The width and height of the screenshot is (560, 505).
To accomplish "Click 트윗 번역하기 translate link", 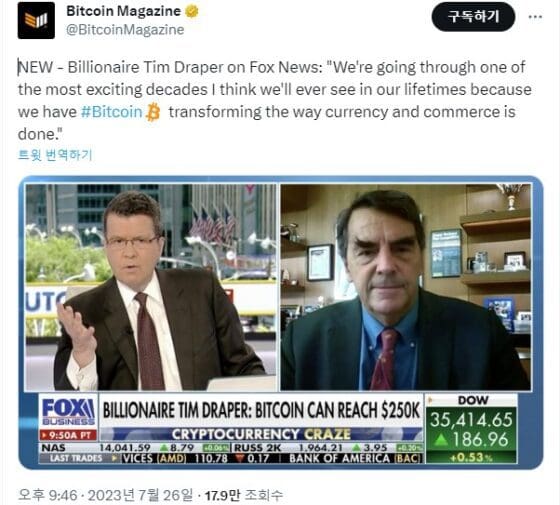I will coord(55,155).
